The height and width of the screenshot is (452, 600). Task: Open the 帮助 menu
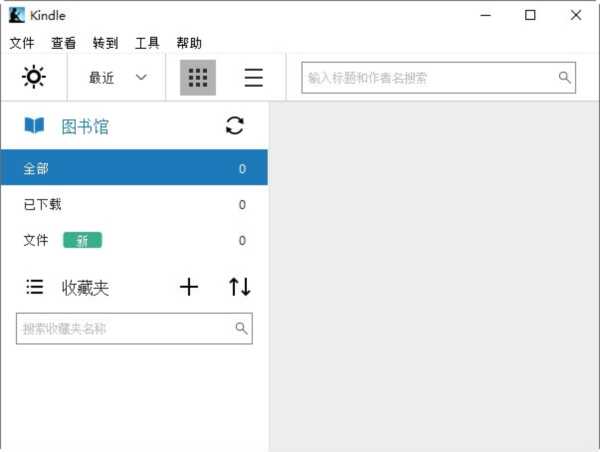tap(189, 43)
